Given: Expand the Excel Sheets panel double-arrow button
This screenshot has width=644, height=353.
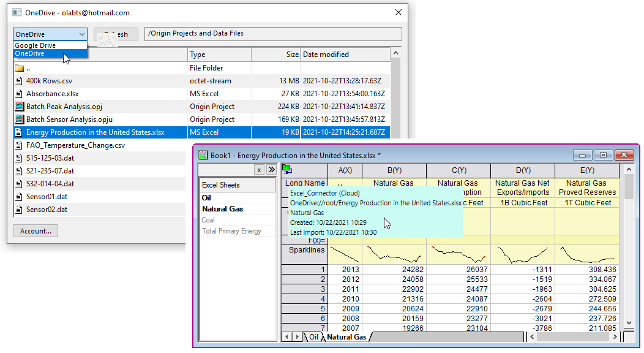Looking at the screenshot, I should (x=271, y=170).
